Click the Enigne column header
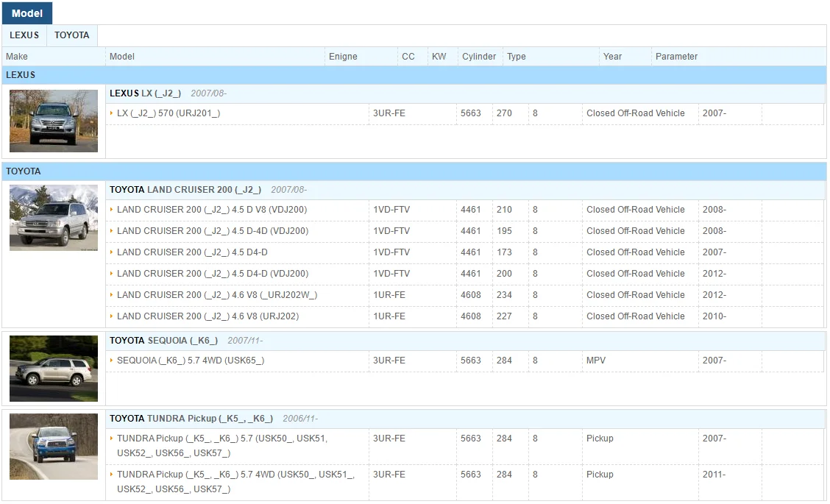 (361, 57)
